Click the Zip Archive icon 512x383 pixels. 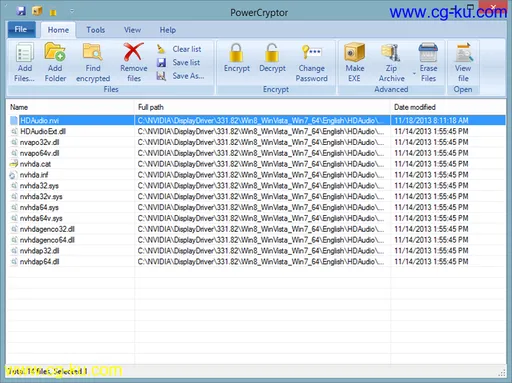pyautogui.click(x=391, y=53)
